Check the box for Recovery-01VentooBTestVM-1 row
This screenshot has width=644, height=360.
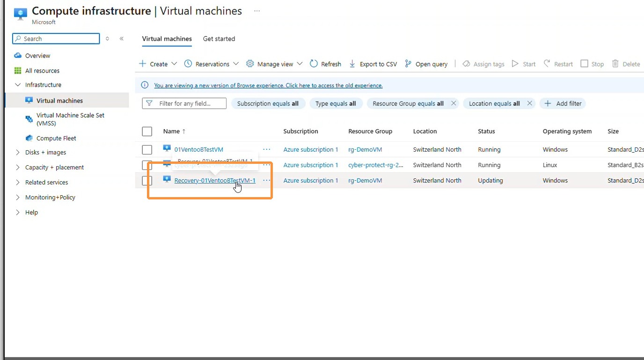[x=147, y=181]
